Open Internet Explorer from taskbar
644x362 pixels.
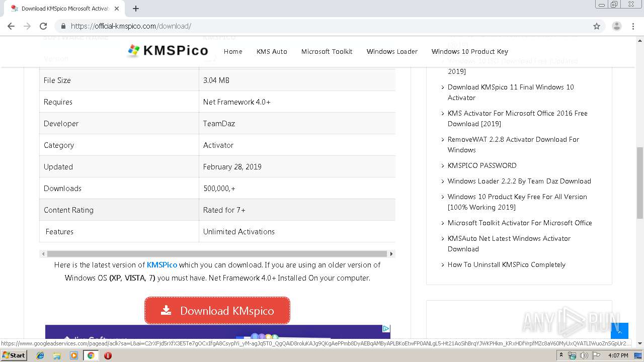coord(40,355)
